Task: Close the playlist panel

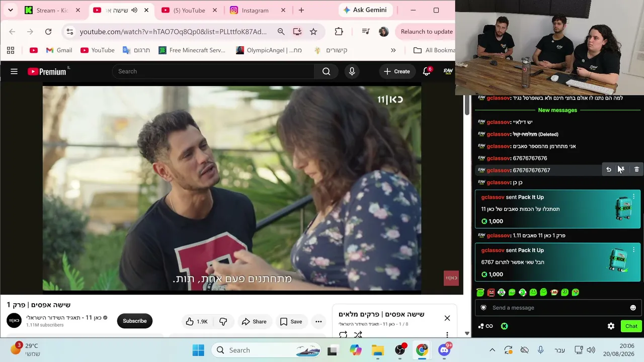Action: tap(447, 318)
